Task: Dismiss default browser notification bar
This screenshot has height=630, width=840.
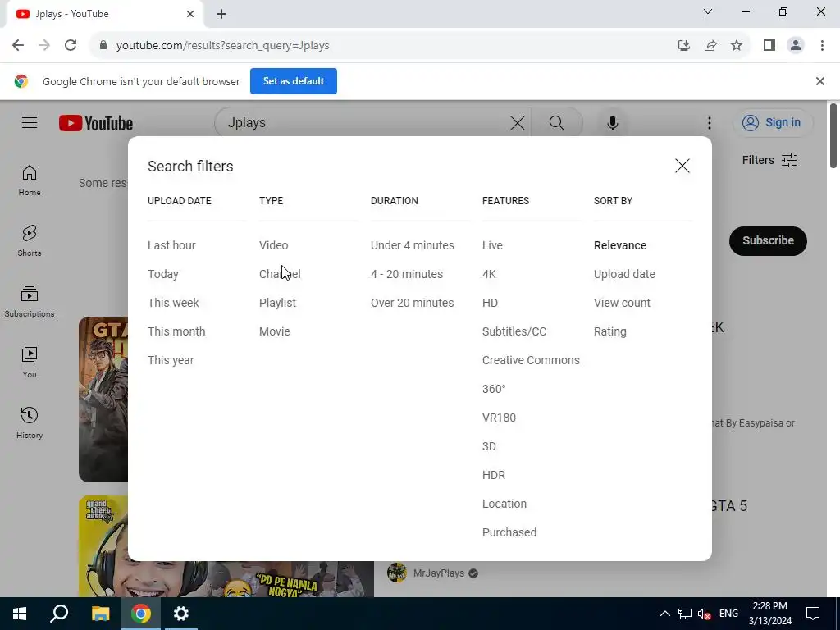Action: (819, 81)
